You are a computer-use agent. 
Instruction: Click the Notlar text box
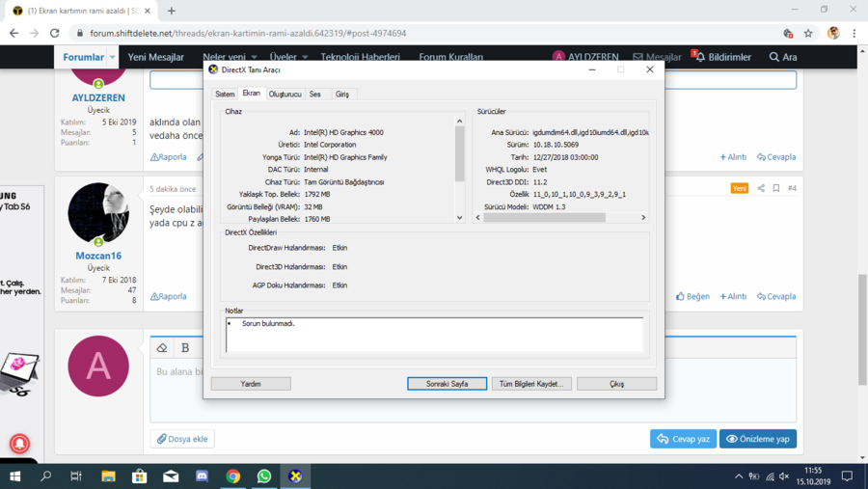(x=435, y=335)
